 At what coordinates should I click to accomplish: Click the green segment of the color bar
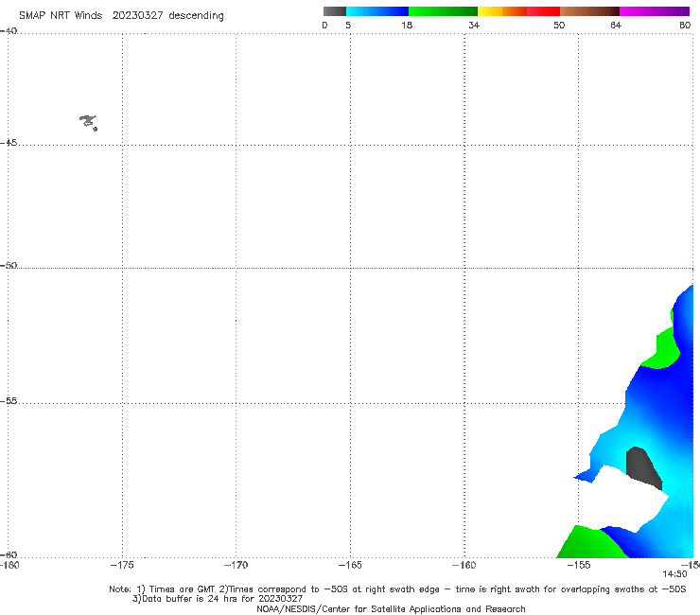pyautogui.click(x=443, y=11)
